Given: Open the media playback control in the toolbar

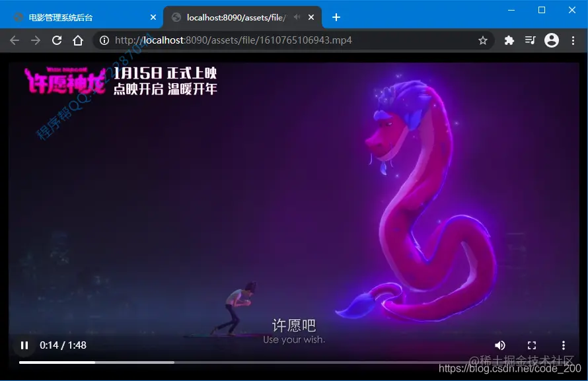Looking at the screenshot, I should [530, 40].
